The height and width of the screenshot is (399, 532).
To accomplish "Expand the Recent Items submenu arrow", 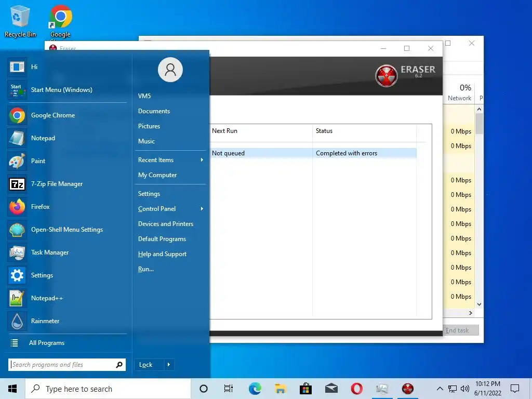I will pos(202,160).
